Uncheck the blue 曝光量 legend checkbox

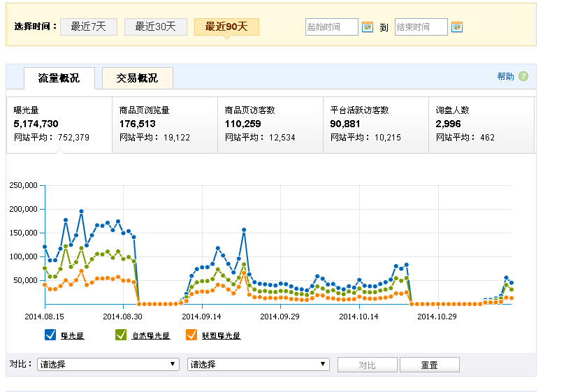coord(50,335)
